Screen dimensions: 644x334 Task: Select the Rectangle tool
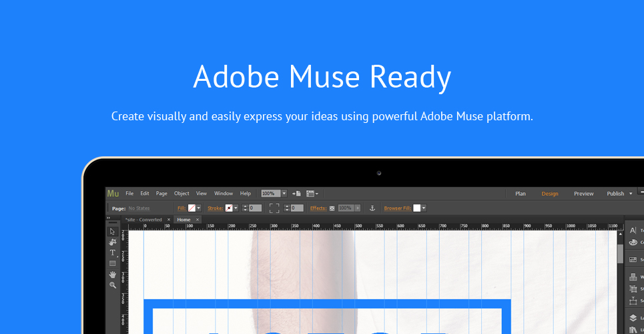coord(113,263)
